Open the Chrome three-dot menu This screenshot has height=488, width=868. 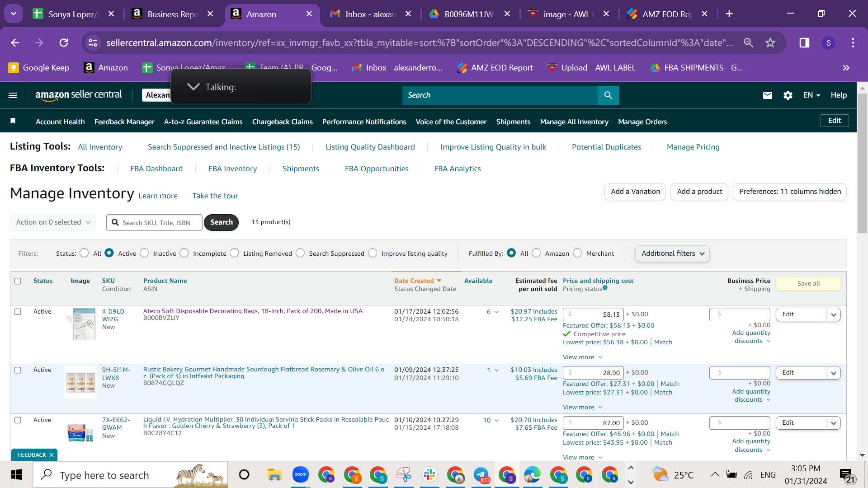click(x=853, y=43)
